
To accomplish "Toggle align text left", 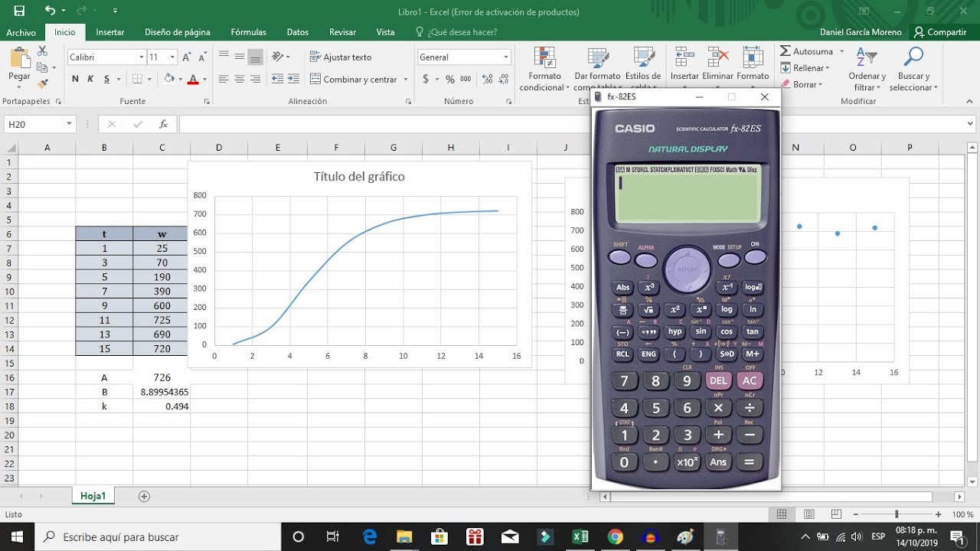I will click(x=224, y=79).
